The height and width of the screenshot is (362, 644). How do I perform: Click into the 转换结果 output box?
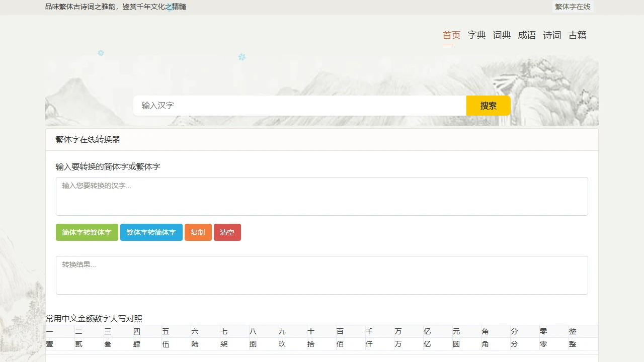click(321, 275)
